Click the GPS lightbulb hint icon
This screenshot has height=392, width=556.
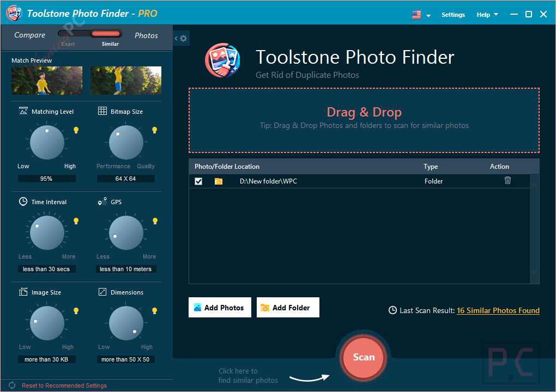pos(155,221)
